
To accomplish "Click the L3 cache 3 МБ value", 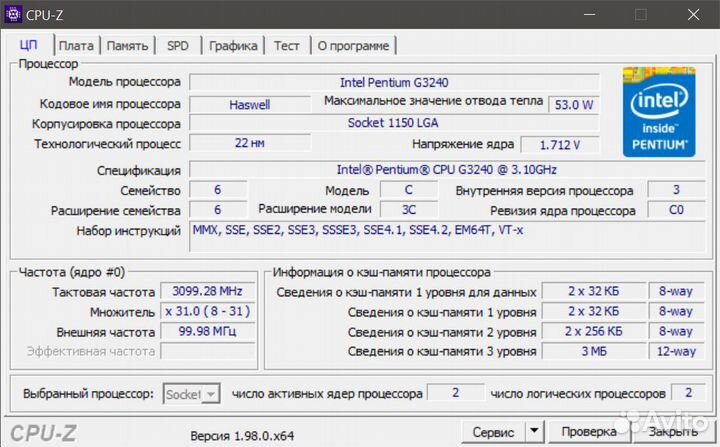I will pyautogui.click(x=594, y=351).
